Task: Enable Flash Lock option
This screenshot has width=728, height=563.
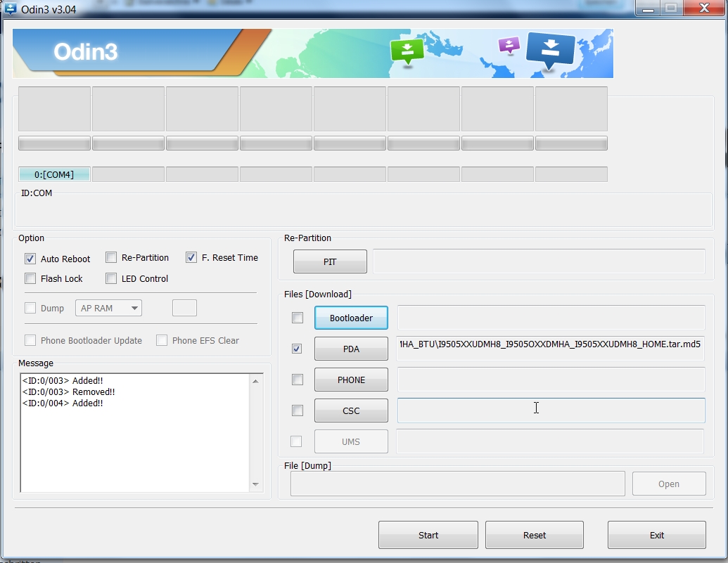Action: click(x=30, y=278)
